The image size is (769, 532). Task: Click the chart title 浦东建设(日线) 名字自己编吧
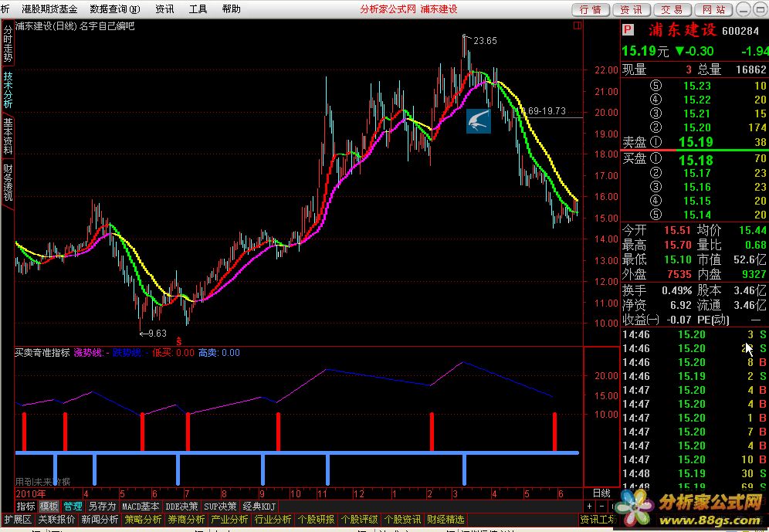(x=75, y=26)
